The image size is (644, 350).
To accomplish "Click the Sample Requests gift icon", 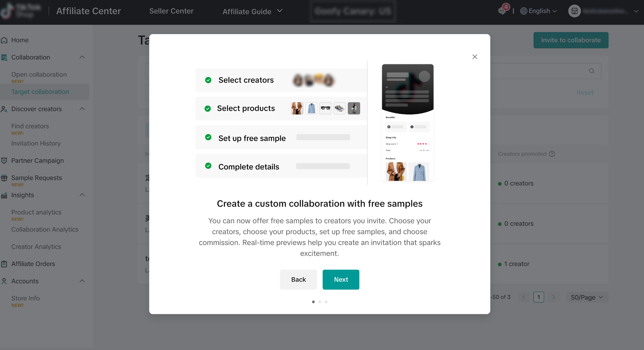I will pyautogui.click(x=4, y=178).
